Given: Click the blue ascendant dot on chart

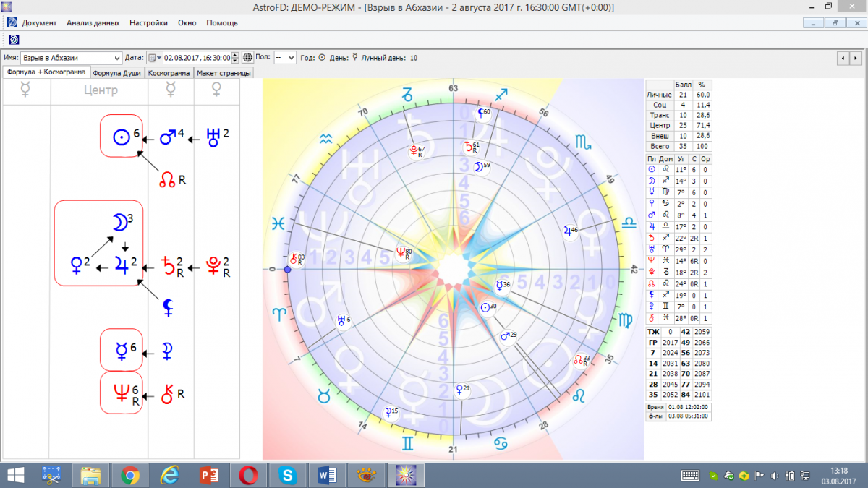Looking at the screenshot, I should click(x=287, y=269).
